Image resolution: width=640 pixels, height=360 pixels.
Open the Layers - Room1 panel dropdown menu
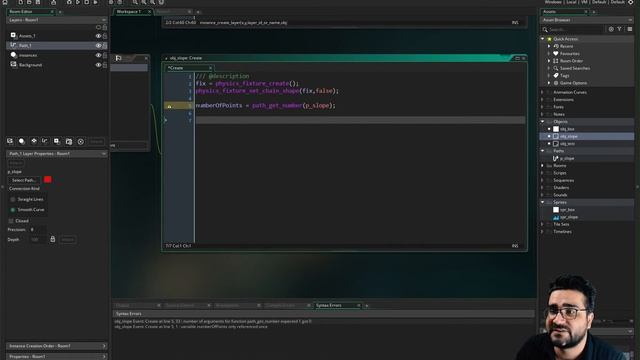click(x=104, y=20)
